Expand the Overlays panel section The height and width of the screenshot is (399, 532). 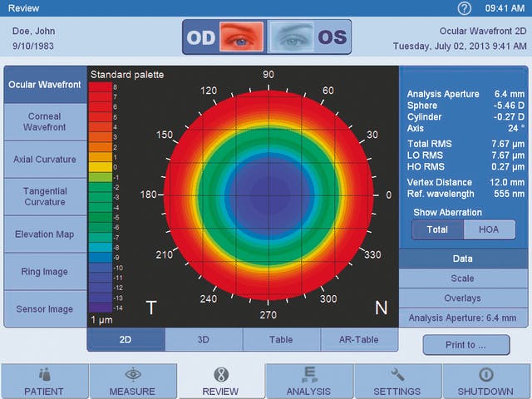click(462, 298)
